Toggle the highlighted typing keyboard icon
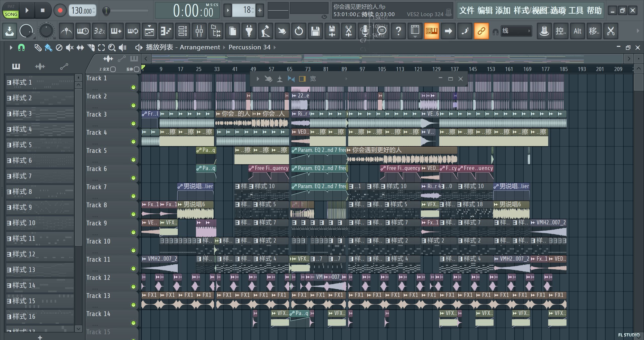 432,31
